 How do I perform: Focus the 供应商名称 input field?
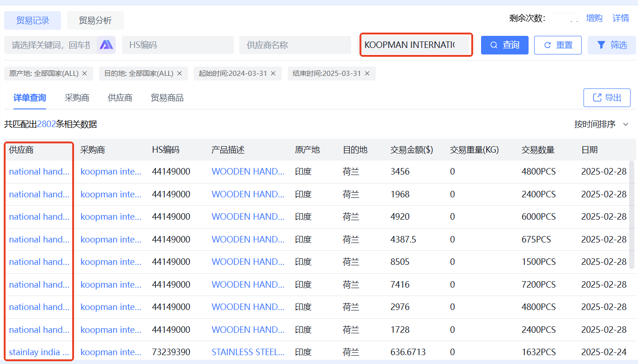pyautogui.click(x=295, y=45)
